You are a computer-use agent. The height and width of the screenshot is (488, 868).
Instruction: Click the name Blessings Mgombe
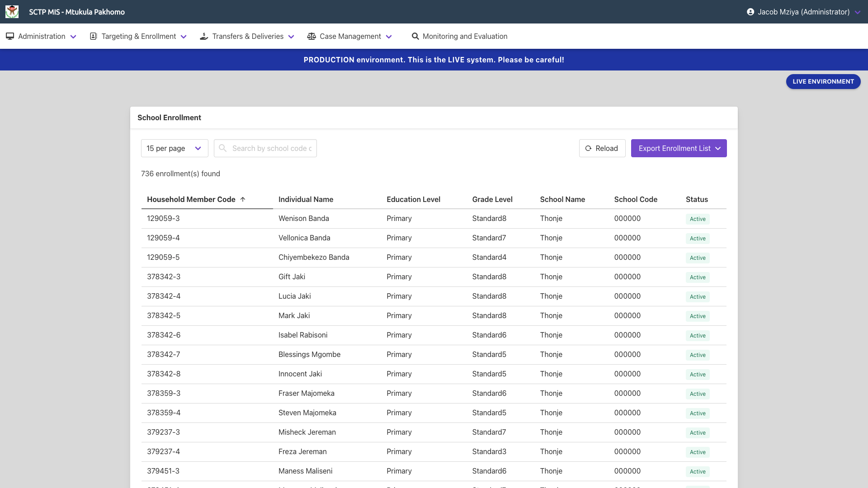click(x=309, y=354)
